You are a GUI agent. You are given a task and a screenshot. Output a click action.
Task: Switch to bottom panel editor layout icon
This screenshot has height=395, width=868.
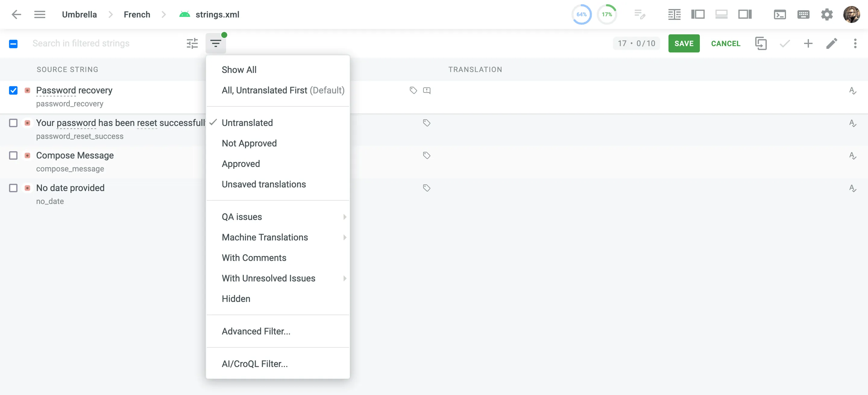tap(721, 14)
